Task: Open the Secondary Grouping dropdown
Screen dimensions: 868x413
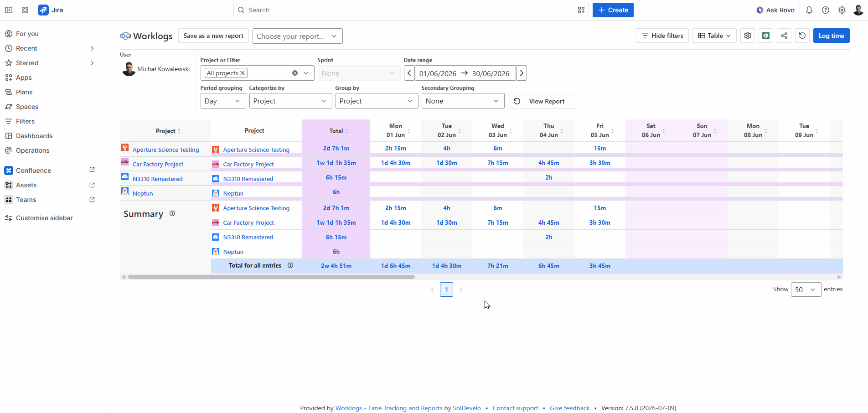Action: point(463,101)
